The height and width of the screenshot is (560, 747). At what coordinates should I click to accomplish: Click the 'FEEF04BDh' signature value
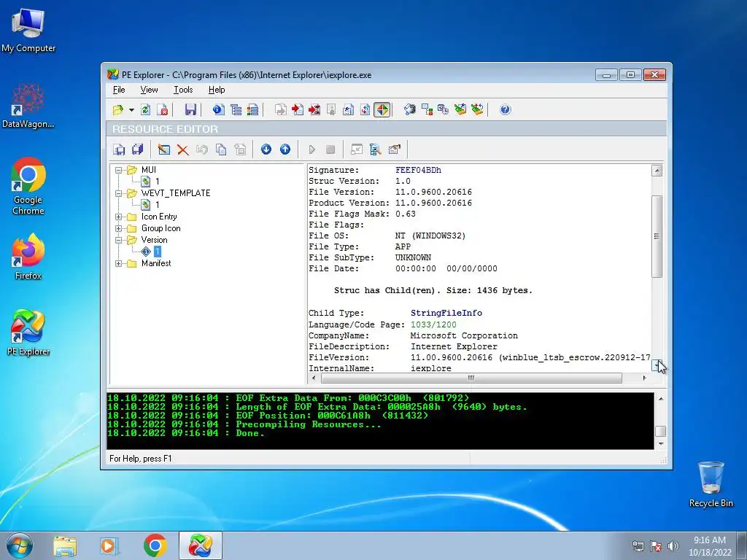418,170
